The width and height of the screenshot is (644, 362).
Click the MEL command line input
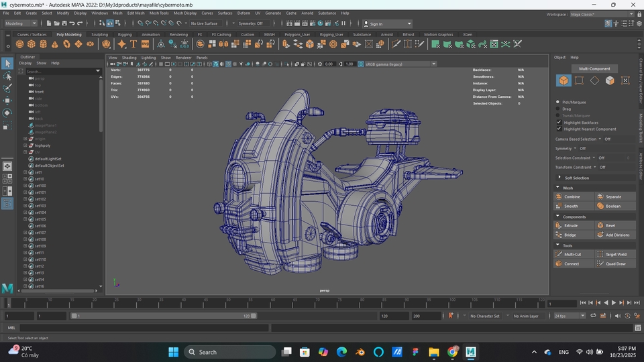pyautogui.click(x=144, y=328)
